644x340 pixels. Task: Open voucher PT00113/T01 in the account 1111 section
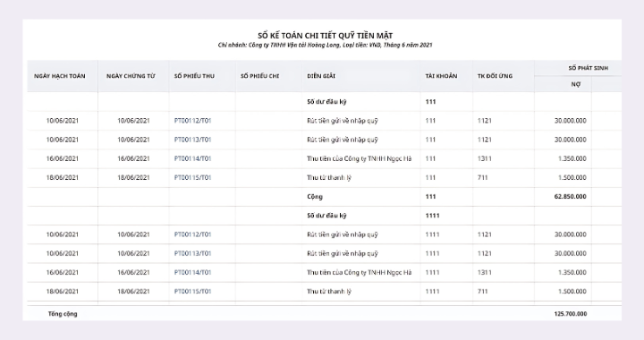tap(192, 253)
